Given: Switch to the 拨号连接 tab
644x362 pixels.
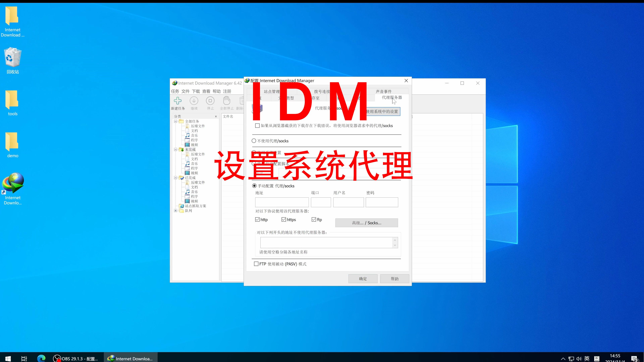Looking at the screenshot, I should tap(322, 92).
